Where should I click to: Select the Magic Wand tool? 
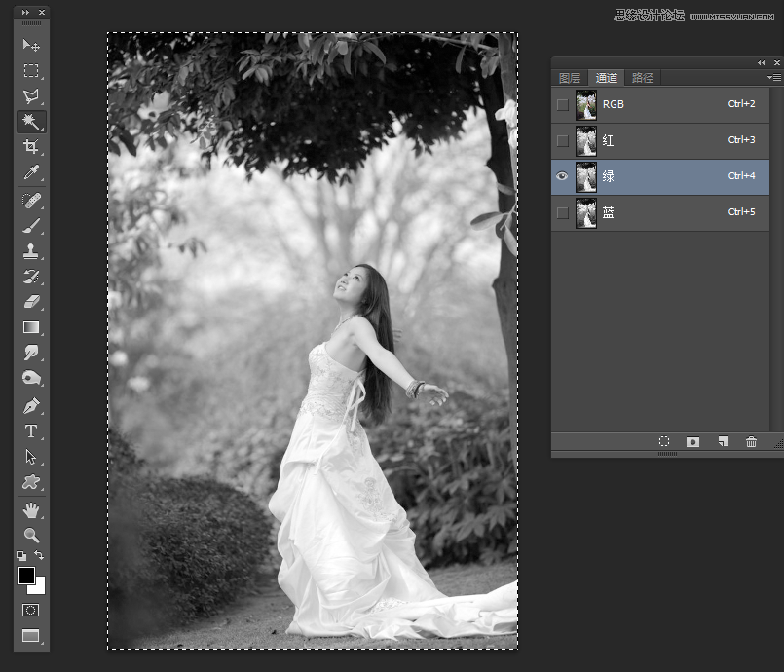pos(31,122)
